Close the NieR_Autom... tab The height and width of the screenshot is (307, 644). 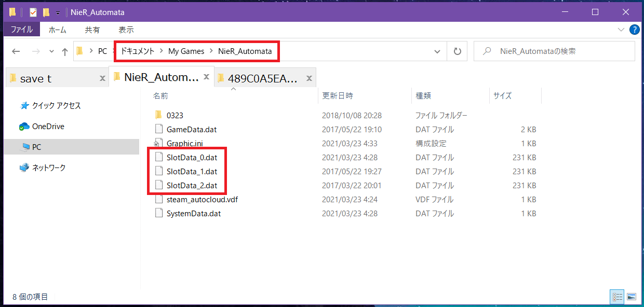coord(207,78)
